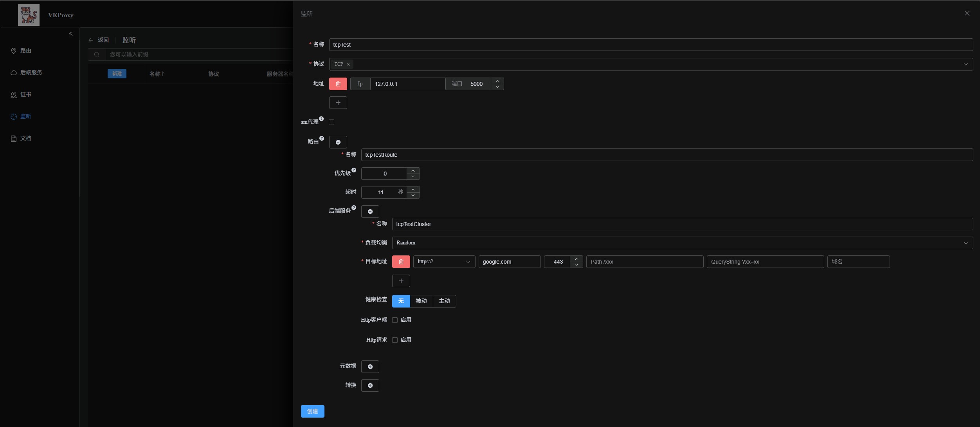Image resolution: width=980 pixels, height=427 pixels.
Task: Delete the google.com target address
Action: coord(401,262)
